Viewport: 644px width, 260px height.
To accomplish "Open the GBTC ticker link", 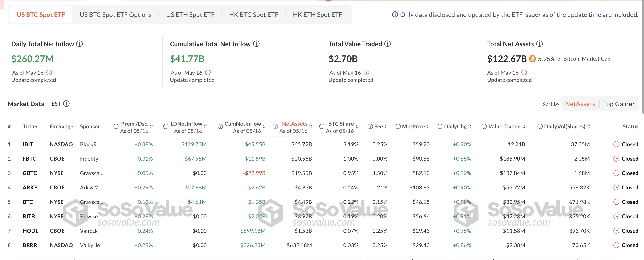I will (x=30, y=173).
